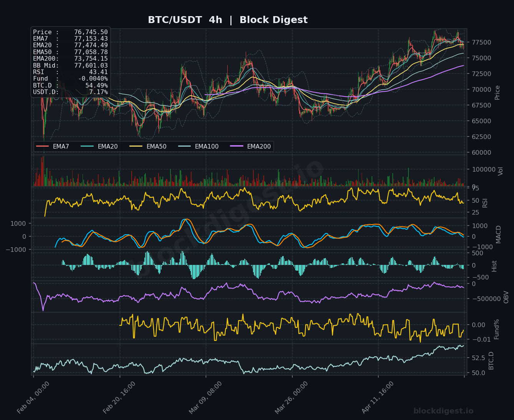Viewport: 514px width, 420px height.
Task: Click the Mar 09, 08:00 date label
Action: coord(205,397)
